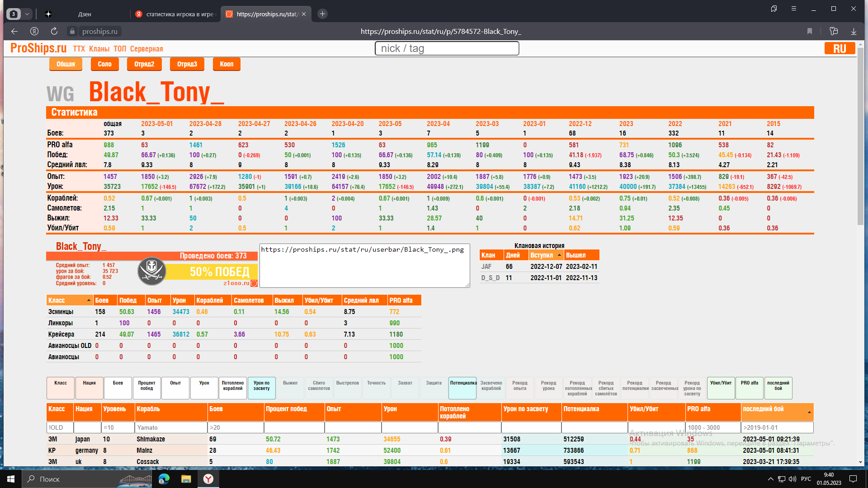Toggle the Урон по засвету column selector
Viewport: 868px width, 488px height.
(x=261, y=388)
